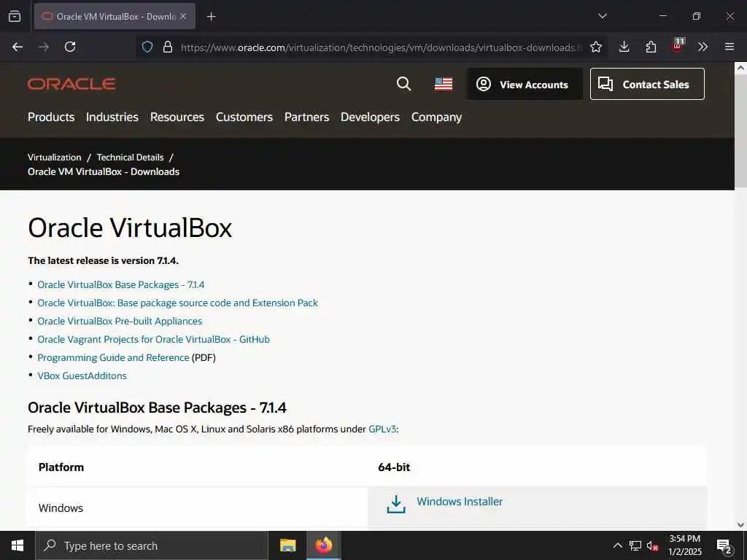Open the Oracle site search magnifier

(x=403, y=84)
